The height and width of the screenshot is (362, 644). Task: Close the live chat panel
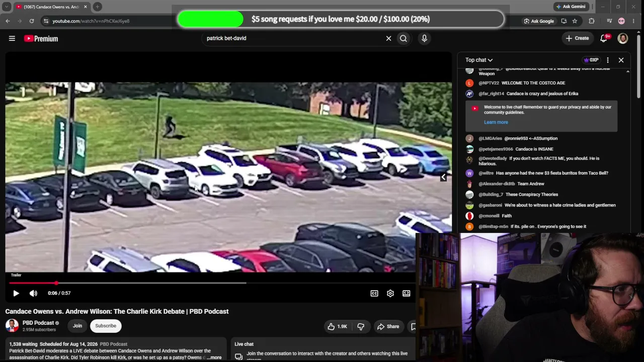point(621,60)
